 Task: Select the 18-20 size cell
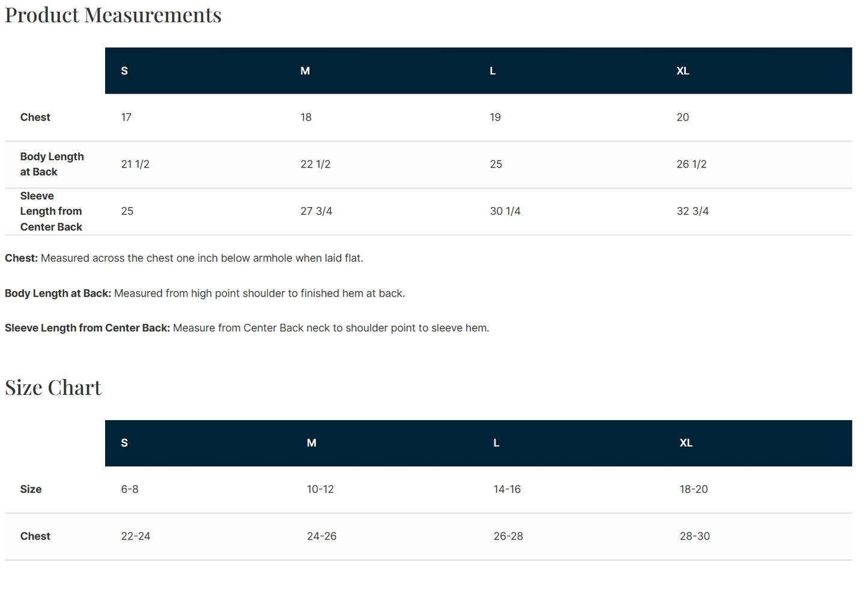pyautogui.click(x=694, y=489)
